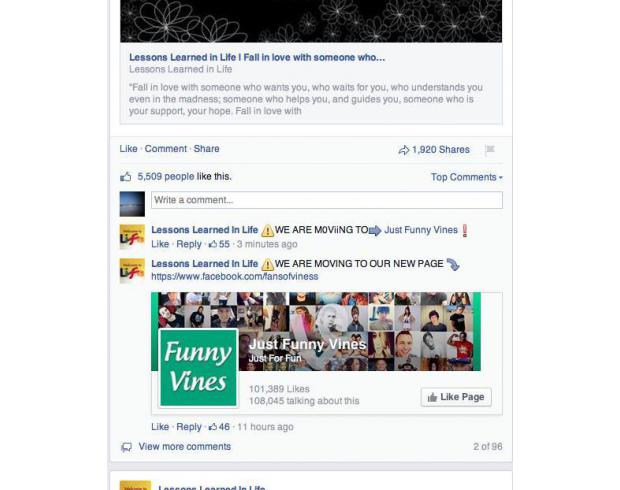Click the thumbs-up icon showing 46 likes

click(213, 427)
